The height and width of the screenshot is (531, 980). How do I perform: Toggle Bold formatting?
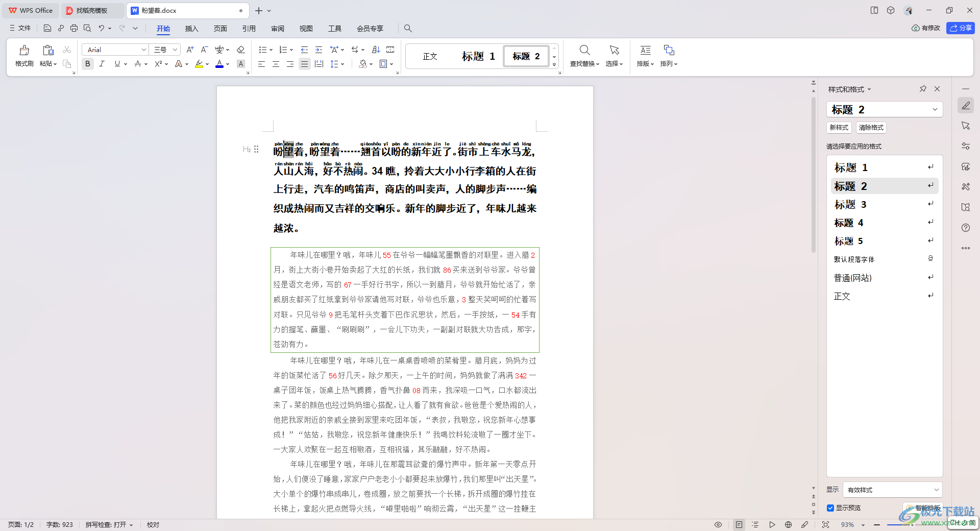pos(88,64)
